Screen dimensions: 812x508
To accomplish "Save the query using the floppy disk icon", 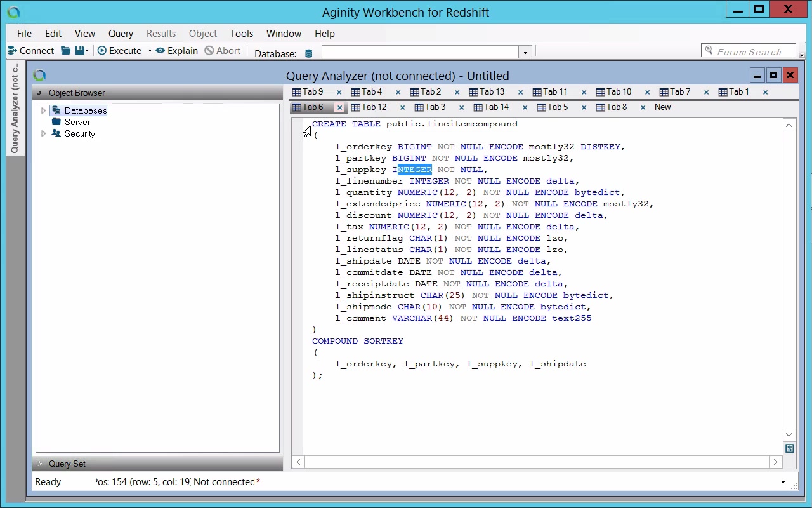I will pos(79,51).
